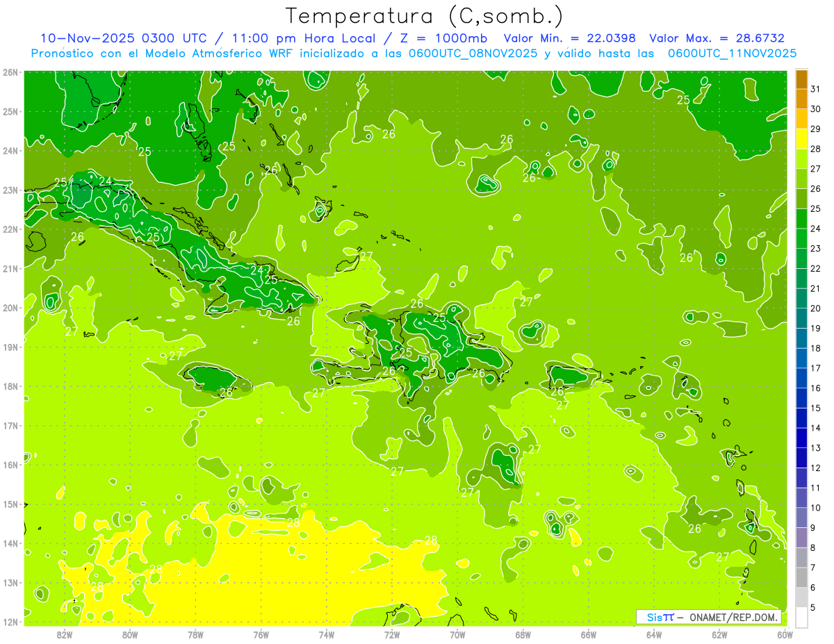This screenshot has width=834, height=644.
Task: Click the color bar label '31'
Action: click(x=816, y=89)
